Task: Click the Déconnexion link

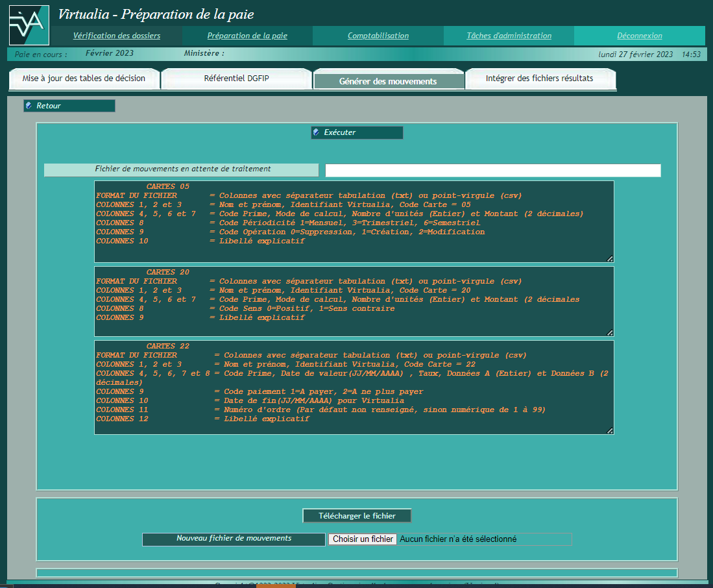Action: 639,36
